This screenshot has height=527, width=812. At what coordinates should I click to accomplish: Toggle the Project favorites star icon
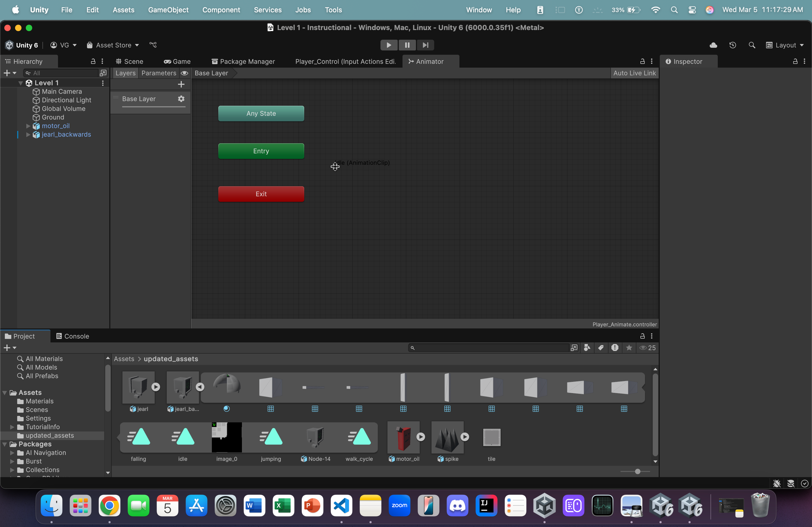[629, 348]
